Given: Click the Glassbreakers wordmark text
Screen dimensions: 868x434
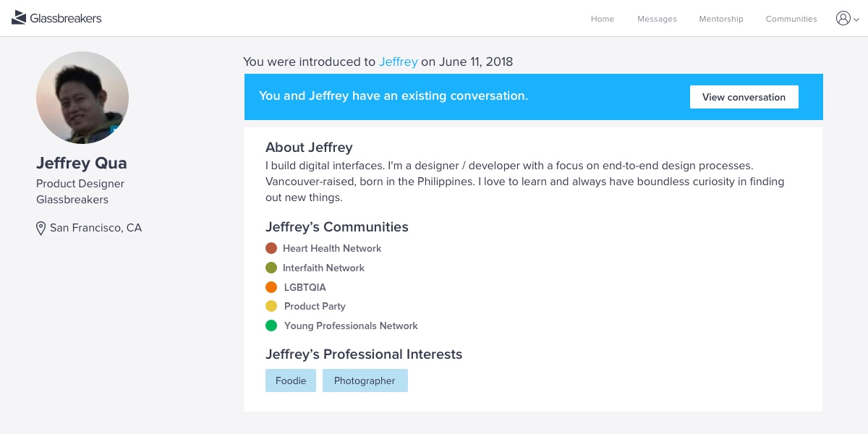Looking at the screenshot, I should click(x=66, y=19).
